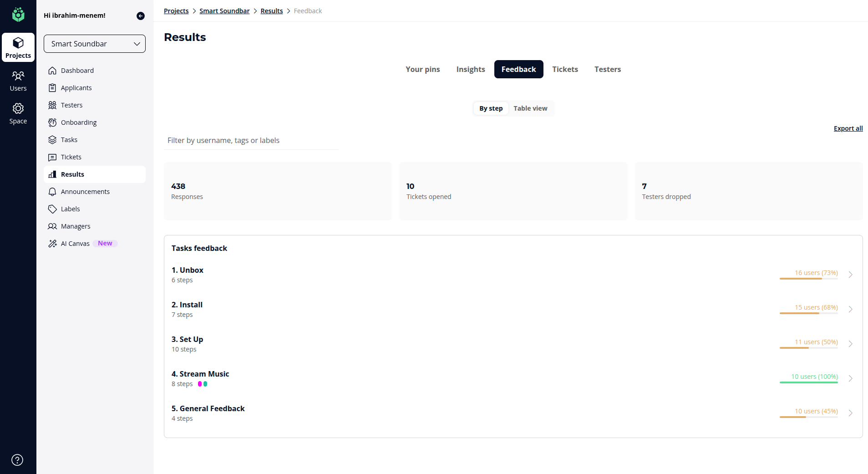Click the Results bar chart icon
Image resolution: width=868 pixels, height=474 pixels.
click(52, 174)
